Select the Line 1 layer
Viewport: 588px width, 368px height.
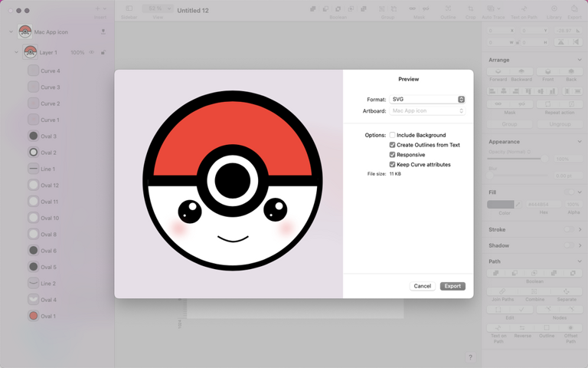pyautogui.click(x=47, y=169)
